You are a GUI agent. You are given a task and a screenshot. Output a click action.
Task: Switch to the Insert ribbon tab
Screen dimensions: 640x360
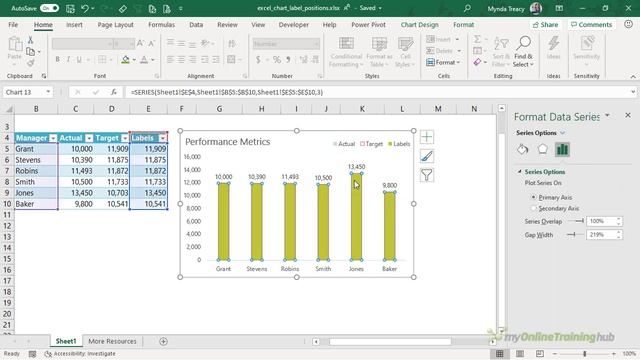coord(74,24)
